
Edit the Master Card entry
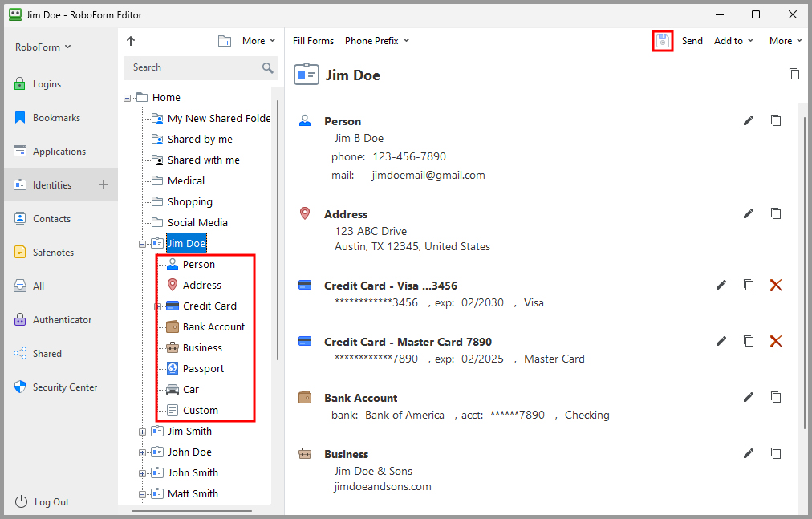pos(721,341)
